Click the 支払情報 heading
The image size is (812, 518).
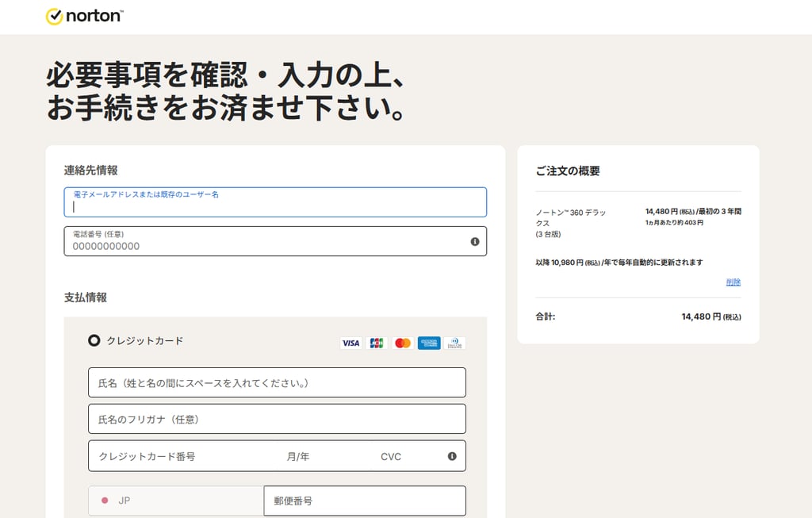tap(86, 297)
